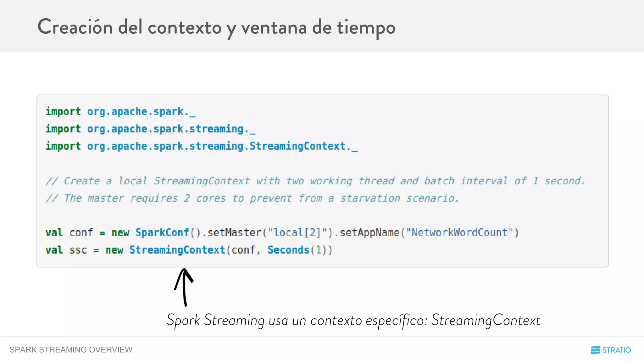Click the caption 'Spark Streaming usa un contexto específico'
644x362 pixels.
353,321
